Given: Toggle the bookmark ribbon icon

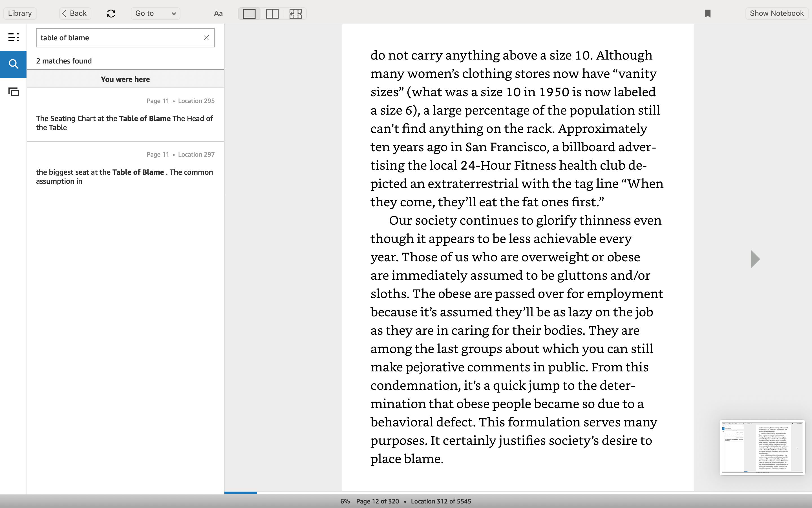Looking at the screenshot, I should point(708,14).
